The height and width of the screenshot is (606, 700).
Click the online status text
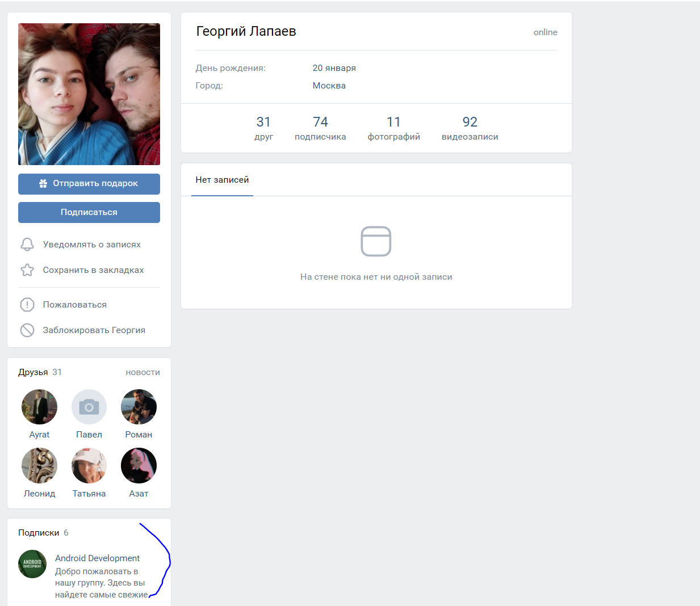(546, 32)
